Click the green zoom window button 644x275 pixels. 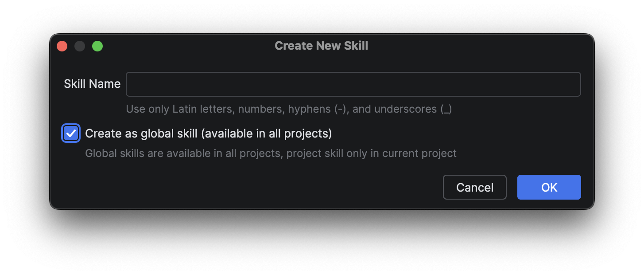(97, 46)
